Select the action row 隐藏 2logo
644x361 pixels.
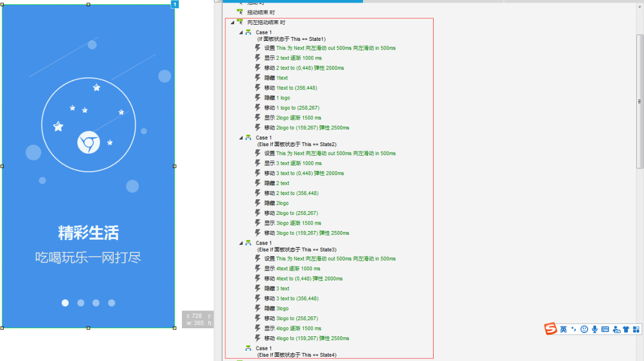tap(276, 203)
